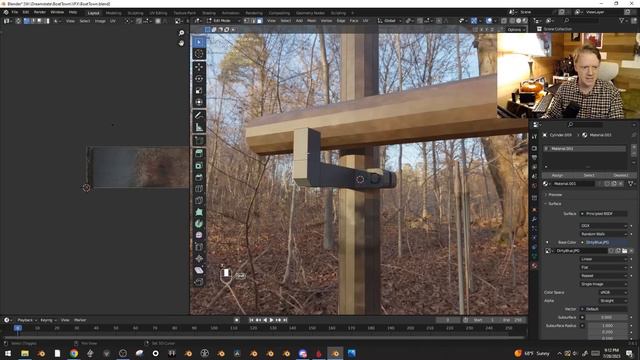The width and height of the screenshot is (640, 360).
Task: Select the Move tool
Action: (199, 67)
